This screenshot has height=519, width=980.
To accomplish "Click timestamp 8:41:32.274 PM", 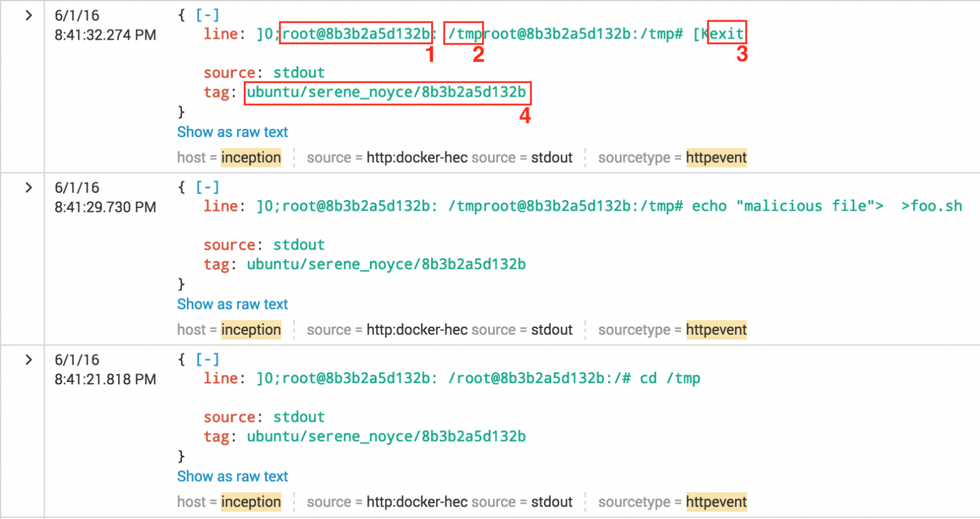I will pyautogui.click(x=105, y=35).
